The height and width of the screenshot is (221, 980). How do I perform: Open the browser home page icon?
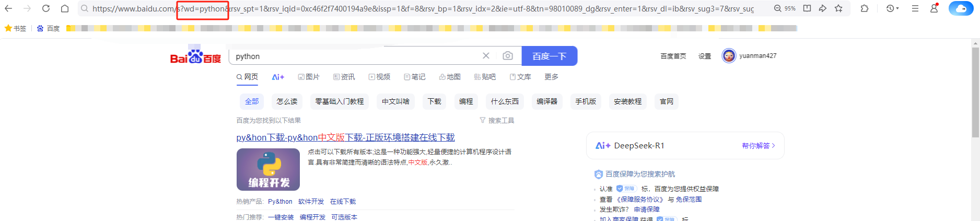tap(65, 8)
